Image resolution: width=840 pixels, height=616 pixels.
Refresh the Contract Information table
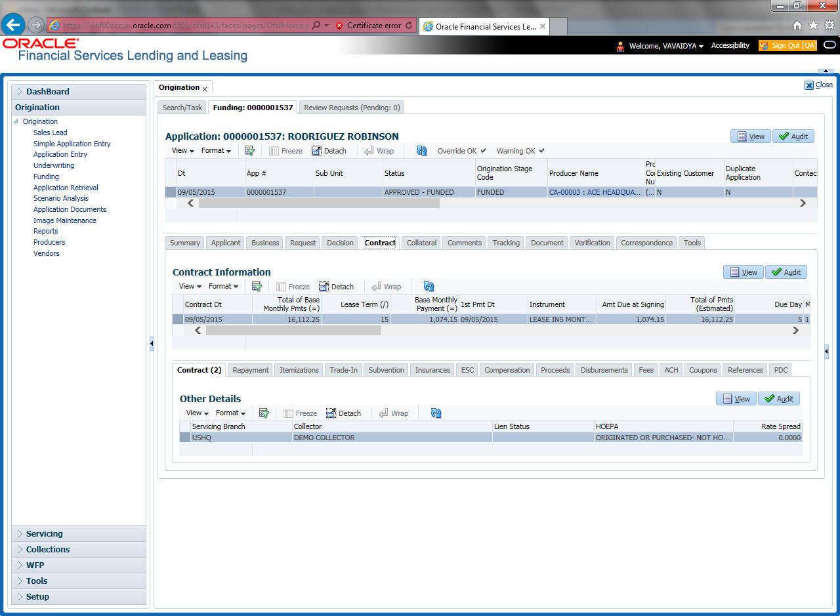429,287
